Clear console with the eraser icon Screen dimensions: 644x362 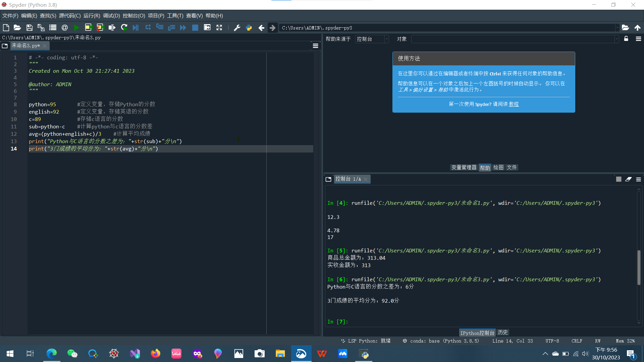click(x=628, y=179)
